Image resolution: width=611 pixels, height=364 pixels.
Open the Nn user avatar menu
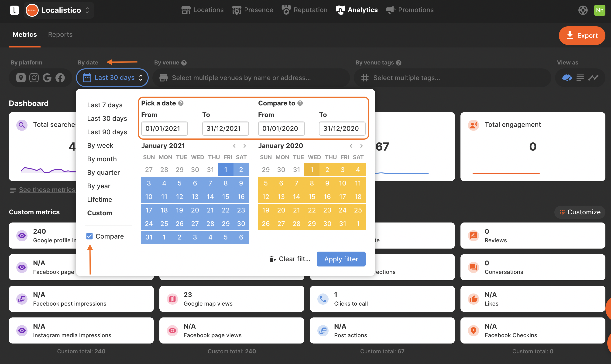pos(599,10)
